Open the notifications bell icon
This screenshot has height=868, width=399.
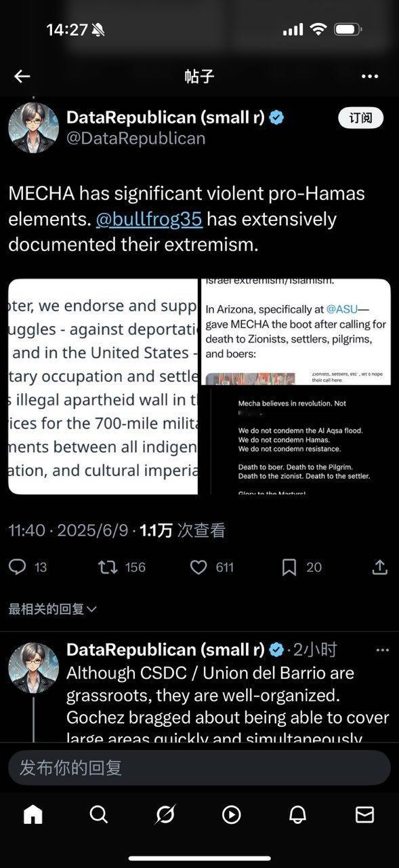(298, 814)
